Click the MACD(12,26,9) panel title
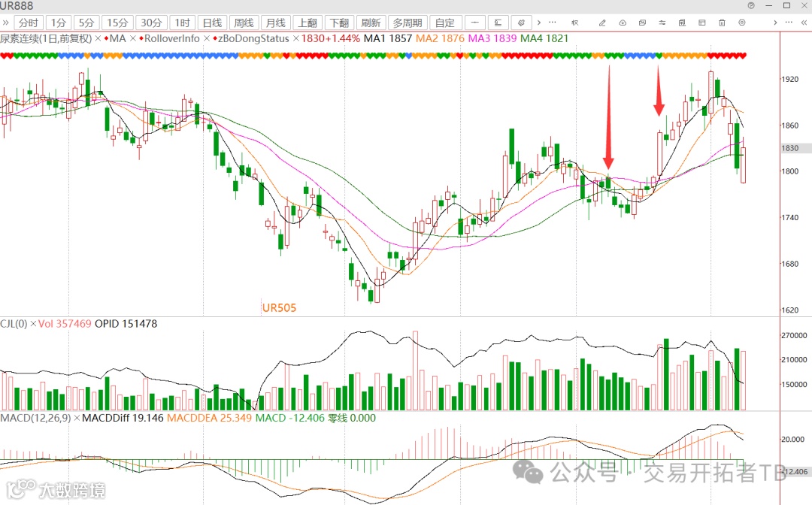The height and width of the screenshot is (505, 812). point(36,418)
